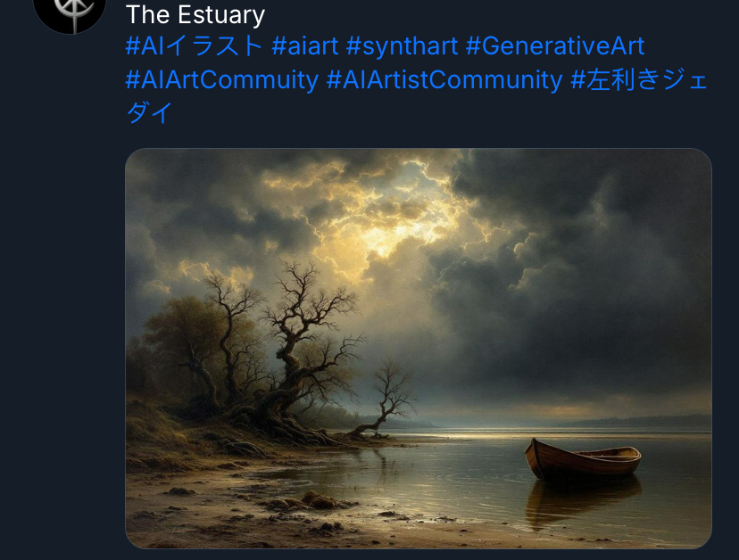Click the dark storm clouds at right
739x560 pixels.
pyautogui.click(x=589, y=283)
